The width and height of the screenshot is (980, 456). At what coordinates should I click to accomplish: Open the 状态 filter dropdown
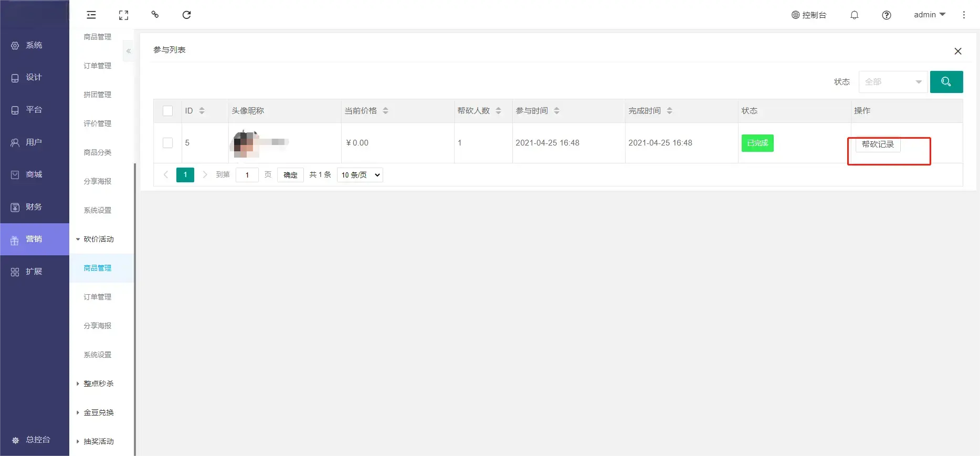coord(892,82)
